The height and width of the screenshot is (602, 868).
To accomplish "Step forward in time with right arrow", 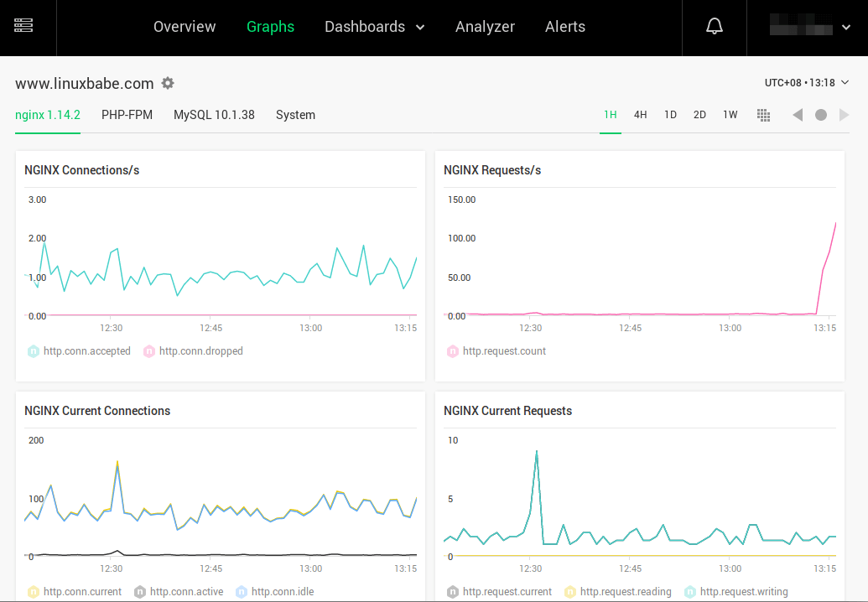I will point(844,115).
